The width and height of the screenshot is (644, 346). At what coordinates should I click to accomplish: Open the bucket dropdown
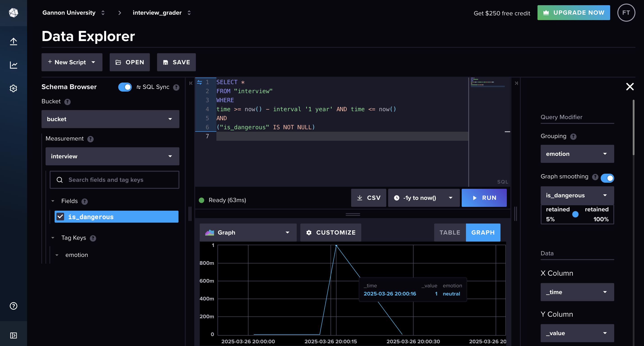[110, 119]
